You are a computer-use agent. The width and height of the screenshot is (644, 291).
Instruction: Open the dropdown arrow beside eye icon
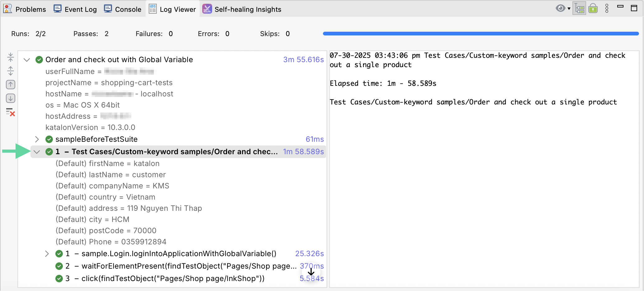click(569, 9)
